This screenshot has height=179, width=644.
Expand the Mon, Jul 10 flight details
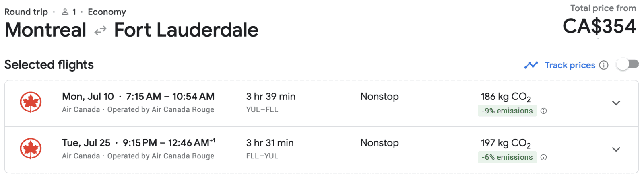click(616, 103)
